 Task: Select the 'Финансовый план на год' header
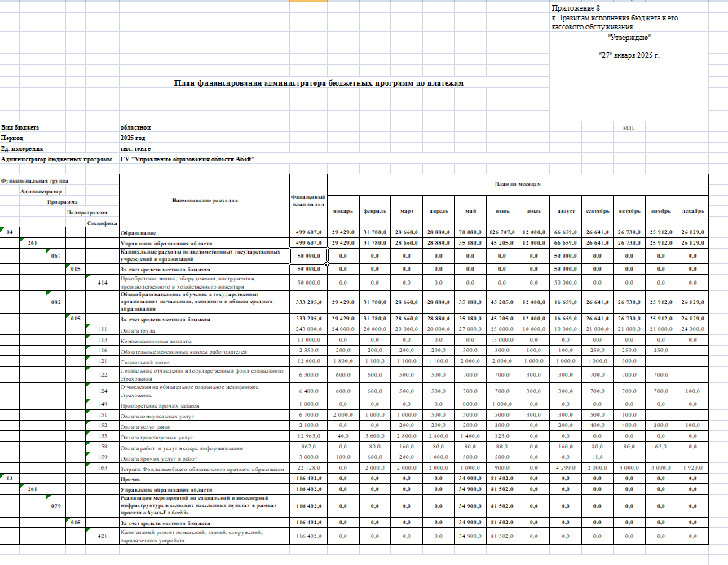click(x=309, y=199)
